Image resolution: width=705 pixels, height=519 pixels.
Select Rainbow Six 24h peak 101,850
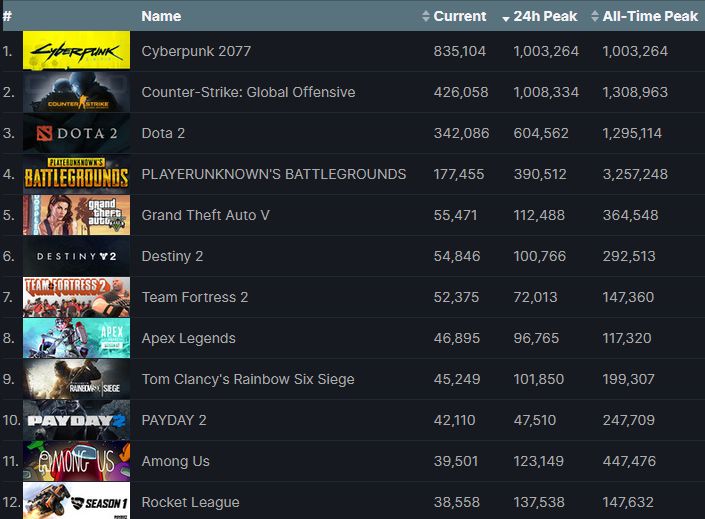539,379
